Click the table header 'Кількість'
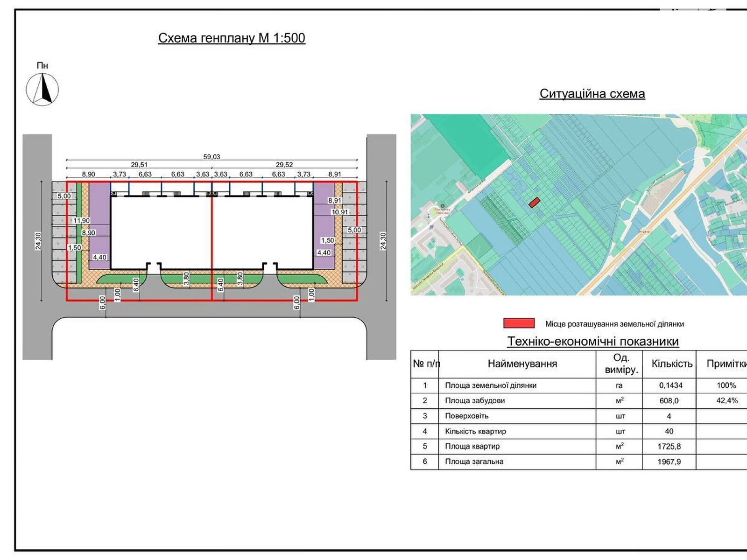 coord(672,364)
